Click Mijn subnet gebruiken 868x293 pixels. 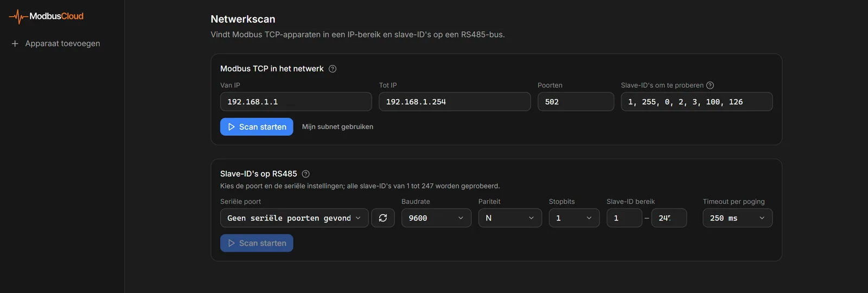pos(337,127)
